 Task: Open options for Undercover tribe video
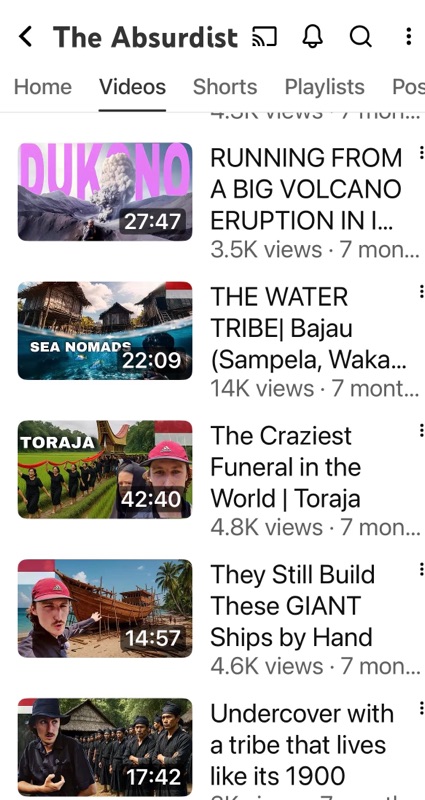[421, 708]
